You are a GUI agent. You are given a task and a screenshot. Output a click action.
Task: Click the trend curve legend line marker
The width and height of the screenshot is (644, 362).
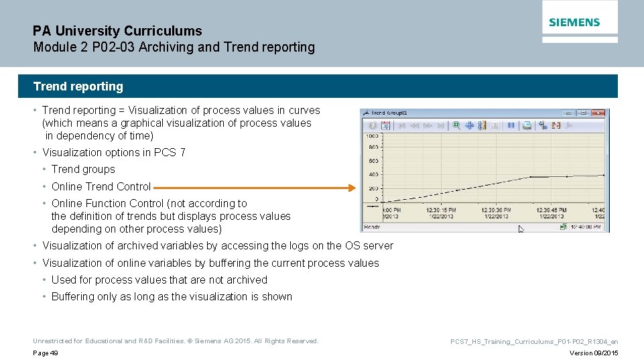[372, 206]
